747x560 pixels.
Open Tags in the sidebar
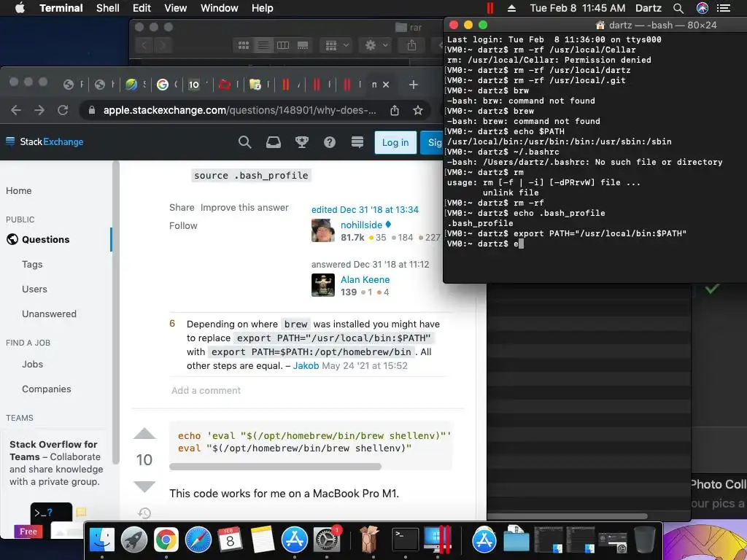pos(32,264)
